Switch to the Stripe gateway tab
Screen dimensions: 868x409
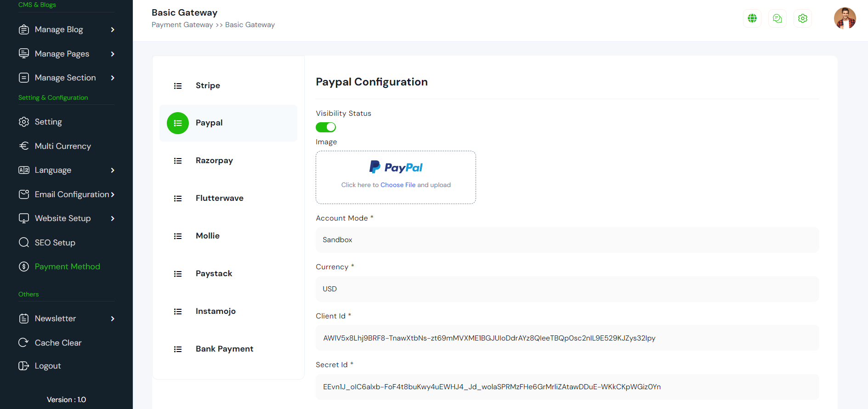pos(208,85)
